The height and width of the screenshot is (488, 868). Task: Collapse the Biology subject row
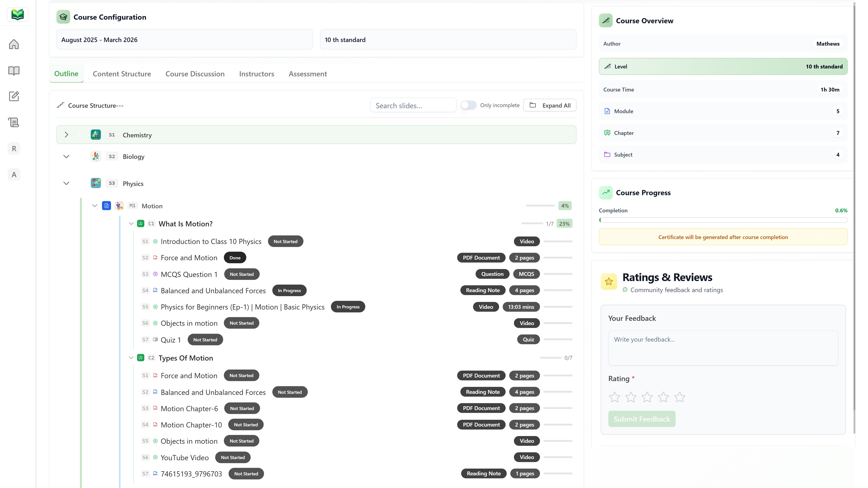point(66,156)
